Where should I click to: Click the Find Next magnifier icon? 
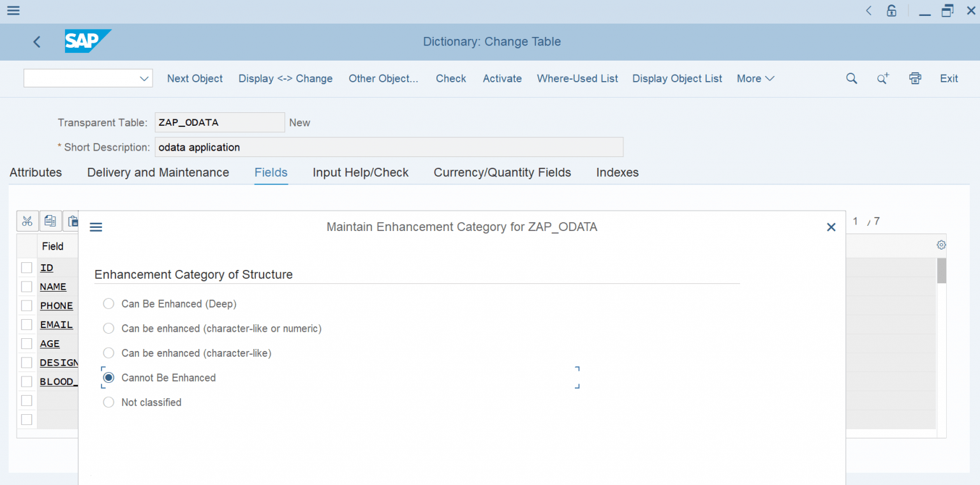[x=882, y=78]
